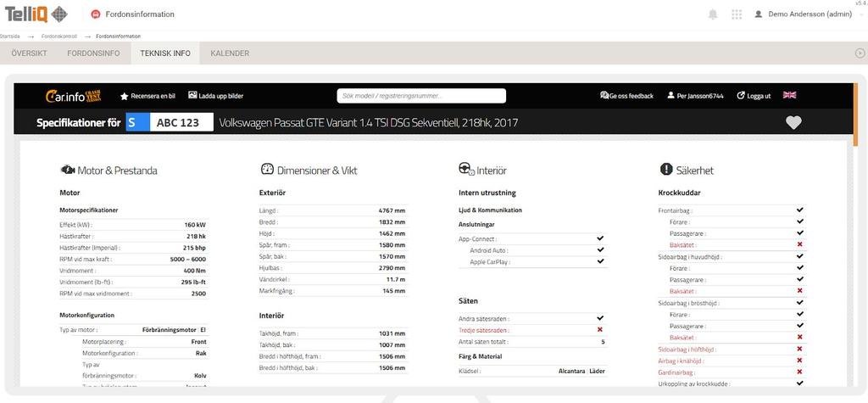Click the Andra sätesraden checkmark
This screenshot has width=868, height=403.
click(600, 318)
